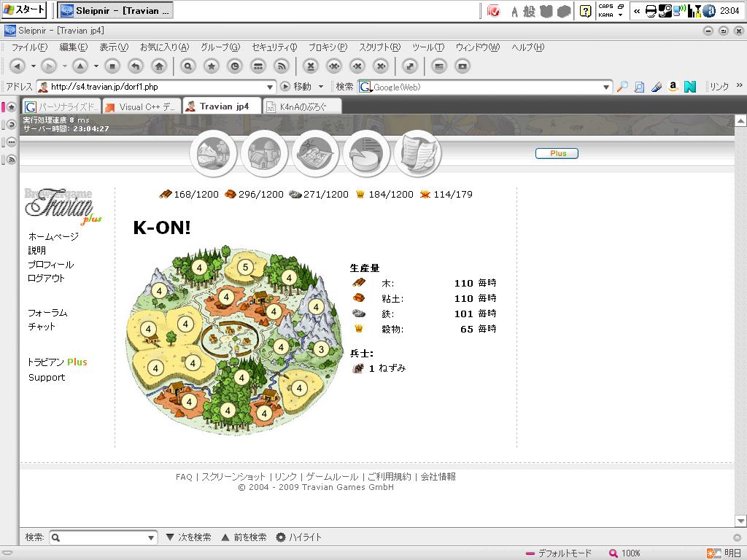Screen dimensions: 747x560
Task: Click the ホームページ sidebar link
Action: (x=53, y=236)
